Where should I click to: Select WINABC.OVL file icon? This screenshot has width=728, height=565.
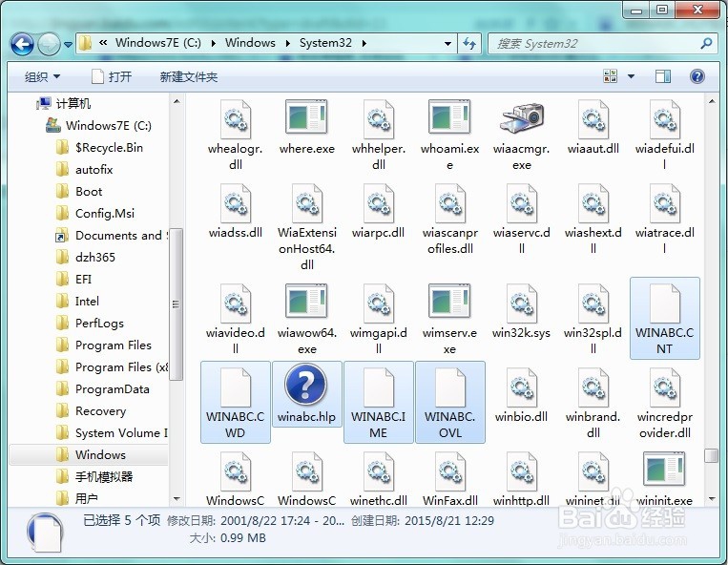tap(450, 387)
